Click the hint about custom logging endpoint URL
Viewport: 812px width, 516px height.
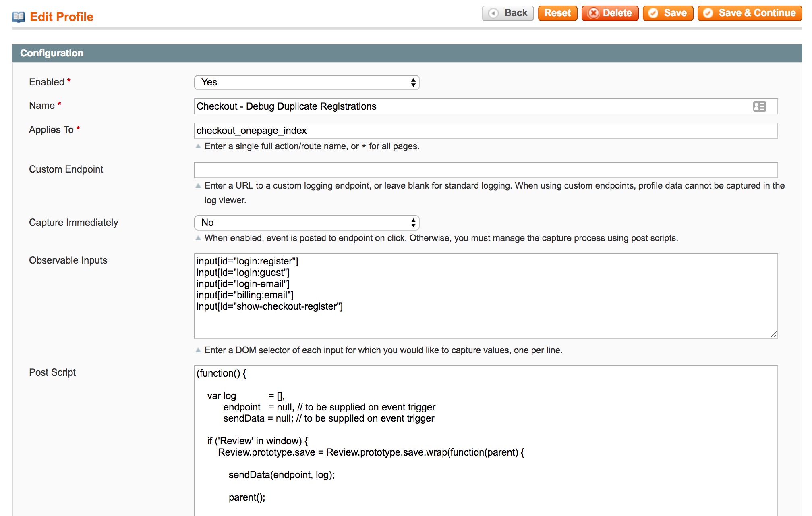tap(495, 193)
